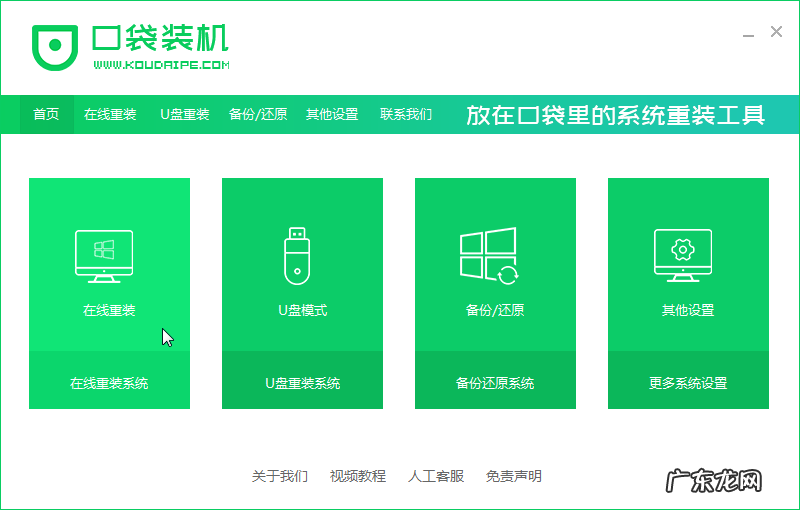Click the WWW.KOUDAIPE.COM website text
The width and height of the screenshot is (800, 510).
tap(161, 65)
